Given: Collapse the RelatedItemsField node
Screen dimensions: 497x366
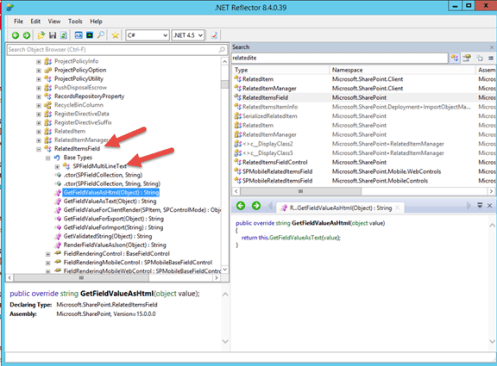Looking at the screenshot, I should click(39, 149).
